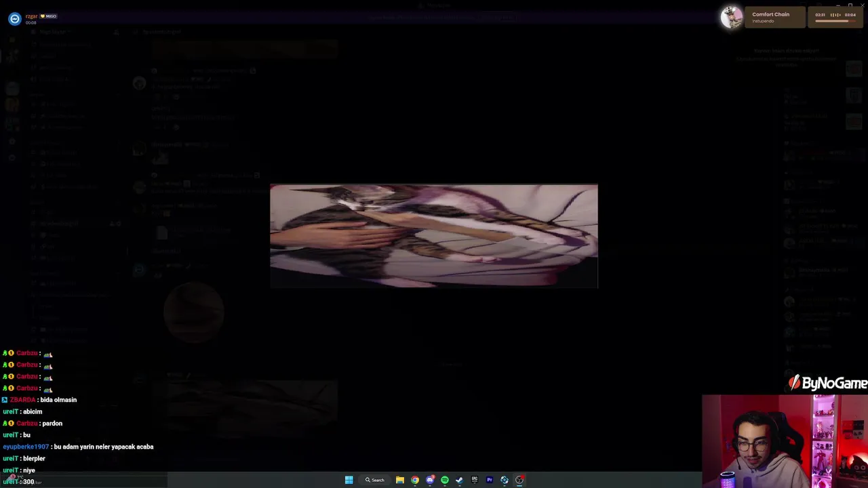
Task: Open Discord from the taskbar
Action: point(430,480)
